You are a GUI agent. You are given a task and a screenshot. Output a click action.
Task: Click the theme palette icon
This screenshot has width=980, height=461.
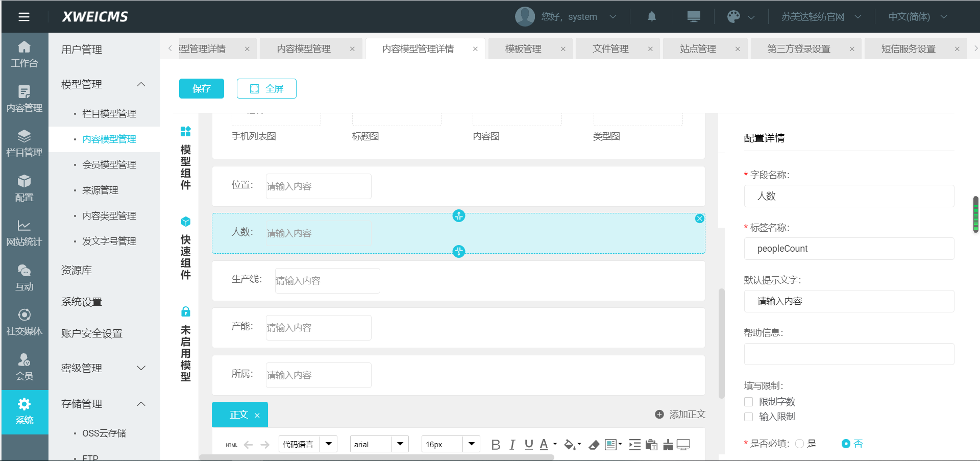[733, 17]
